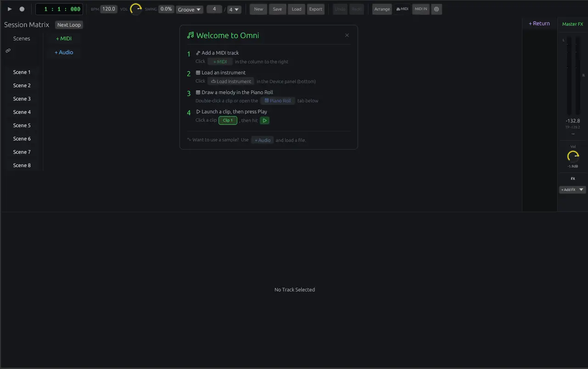Click the +Audio chip in the welcome dialog

click(x=263, y=140)
